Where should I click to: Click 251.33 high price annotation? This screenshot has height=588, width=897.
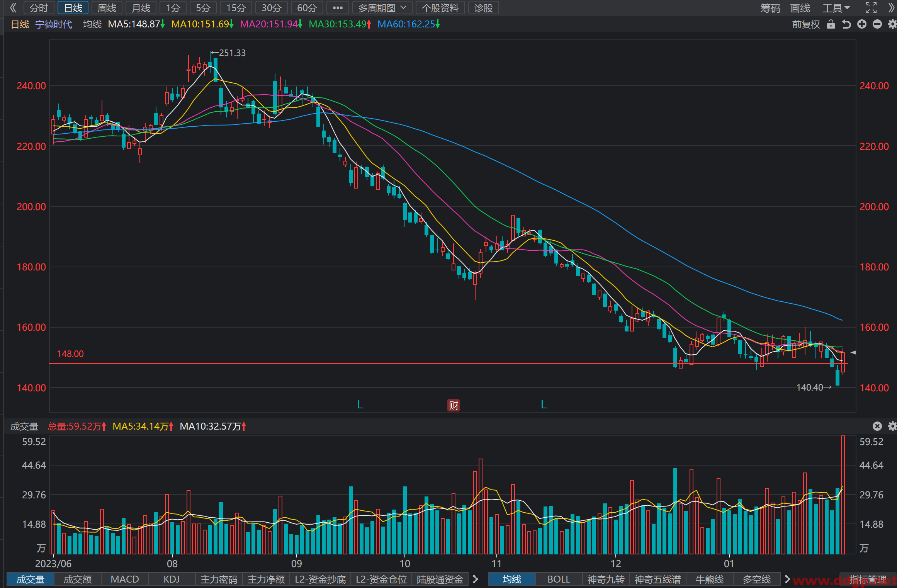(x=228, y=53)
